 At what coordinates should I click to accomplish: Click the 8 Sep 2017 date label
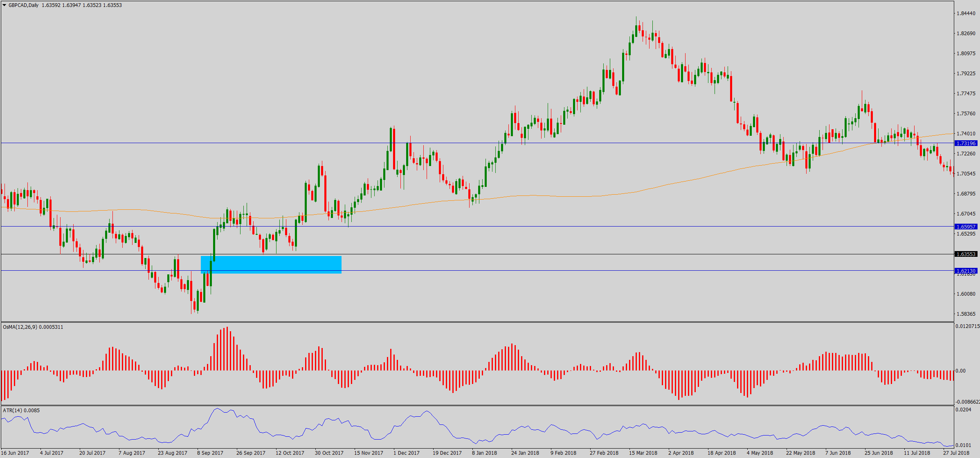point(210,453)
